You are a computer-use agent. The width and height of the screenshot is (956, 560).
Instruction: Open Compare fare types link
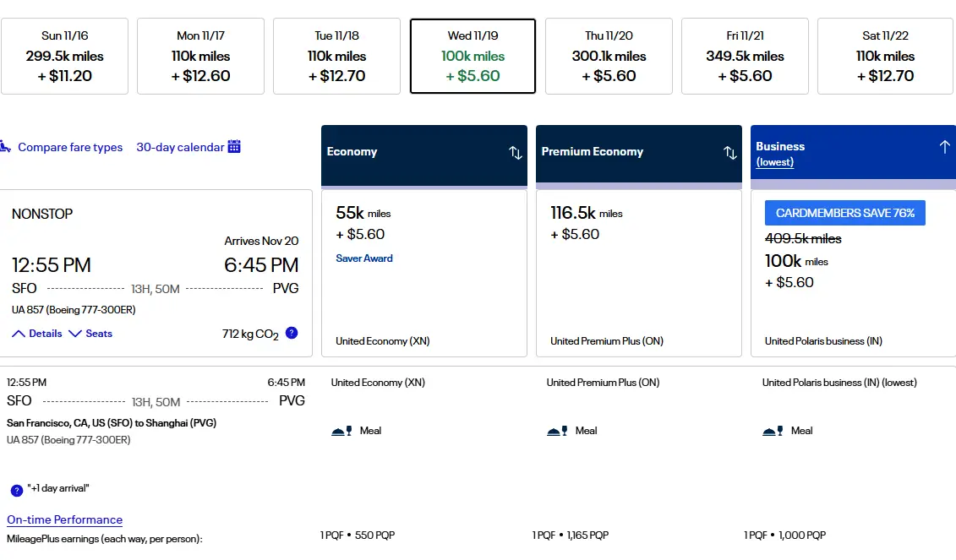[x=70, y=147]
